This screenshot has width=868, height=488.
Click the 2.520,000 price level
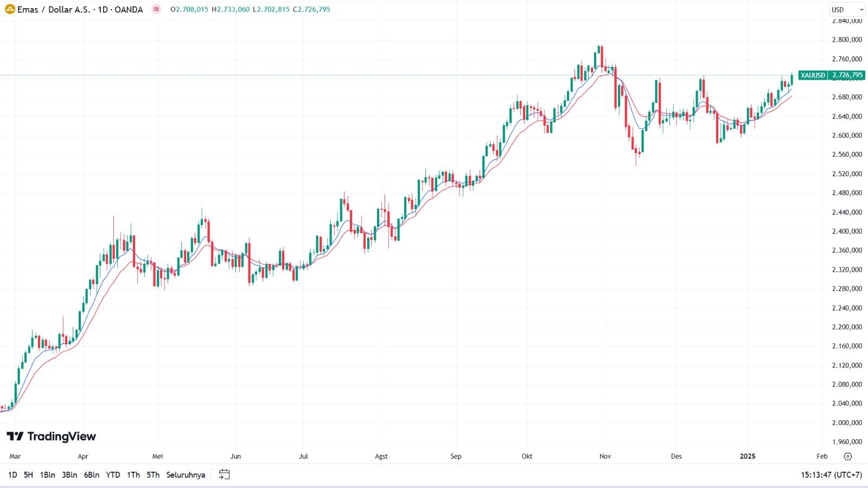click(x=847, y=174)
